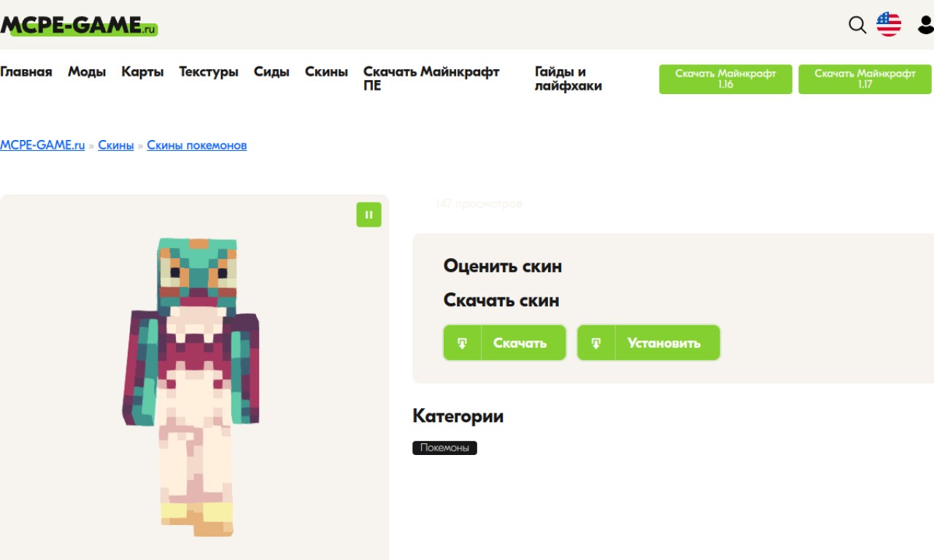Click the 147 просмотров view counter
934x560 pixels.
pyautogui.click(x=479, y=204)
